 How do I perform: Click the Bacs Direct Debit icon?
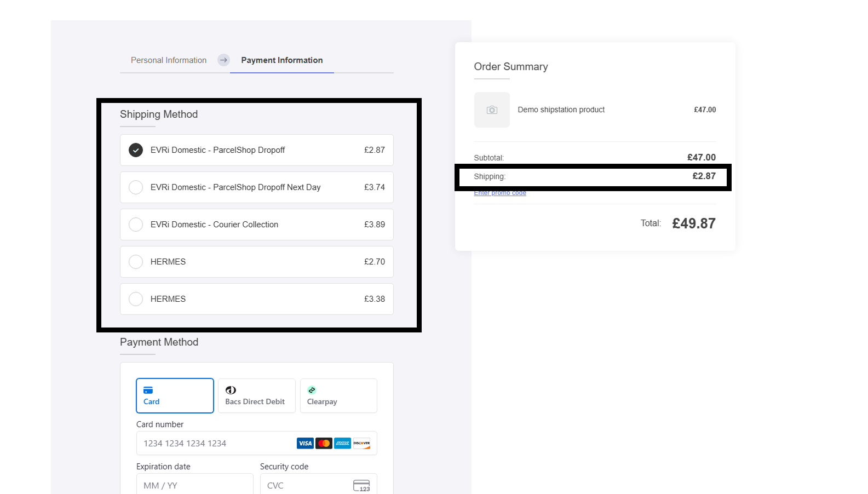coord(231,390)
